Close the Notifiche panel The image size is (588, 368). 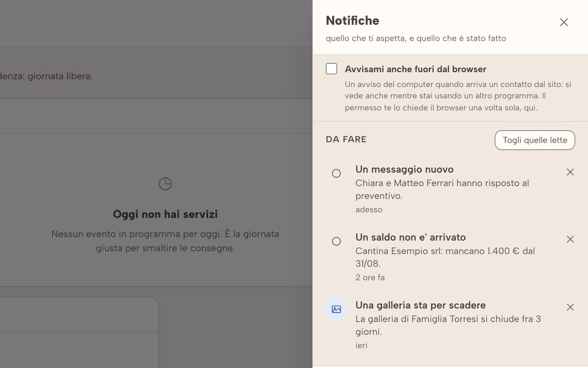(x=564, y=22)
